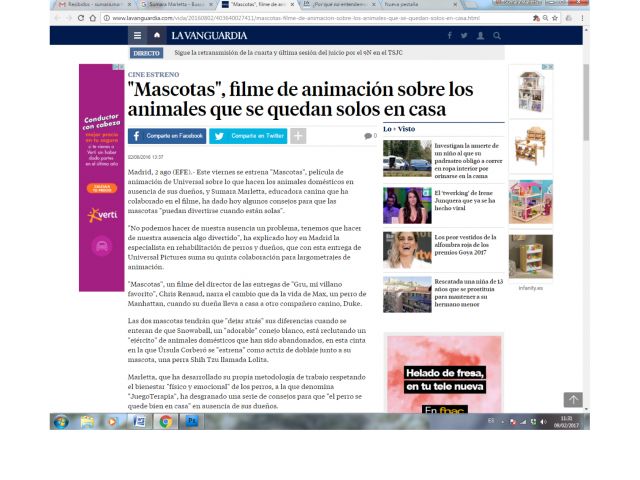Go back with Chrome back arrow
This screenshot has width=640, height=480.
tap(57, 18)
